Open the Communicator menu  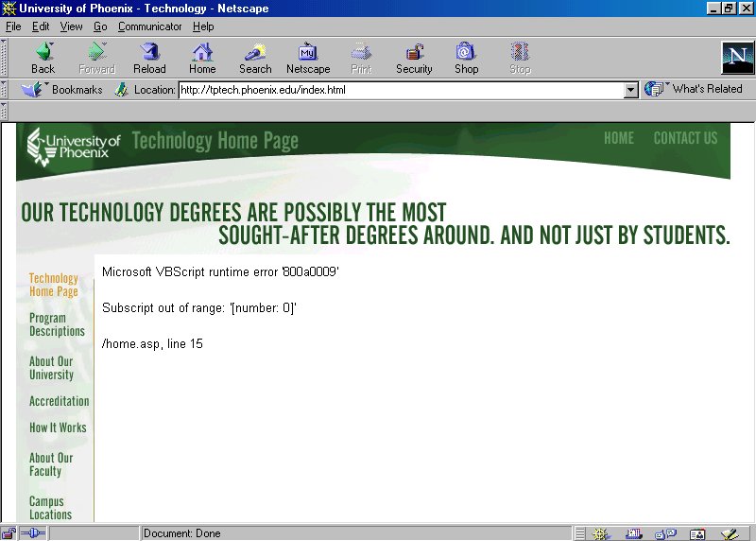point(150,26)
